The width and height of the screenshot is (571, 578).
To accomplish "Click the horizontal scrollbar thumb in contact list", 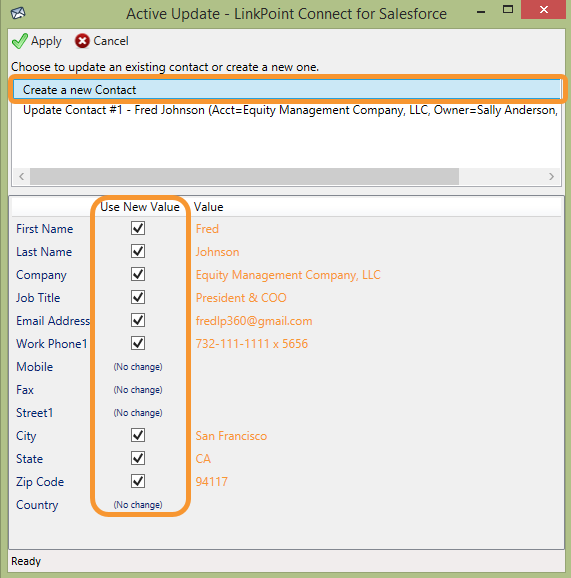I will [x=244, y=177].
